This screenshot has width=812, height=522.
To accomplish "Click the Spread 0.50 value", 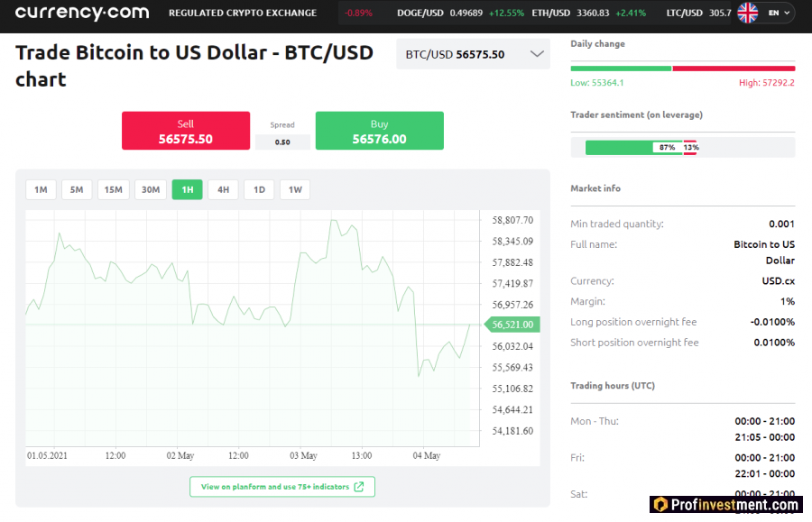I will point(282,142).
